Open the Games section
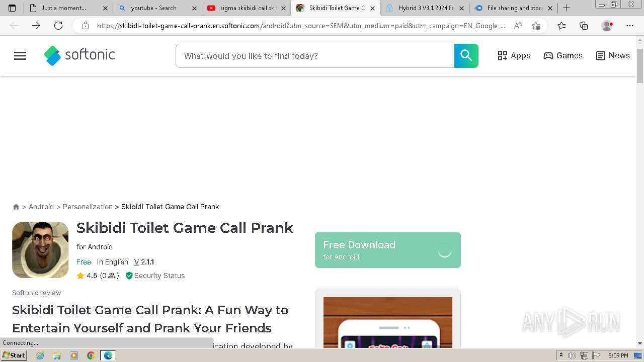Screen dimensions: 644x362 (x=563, y=56)
